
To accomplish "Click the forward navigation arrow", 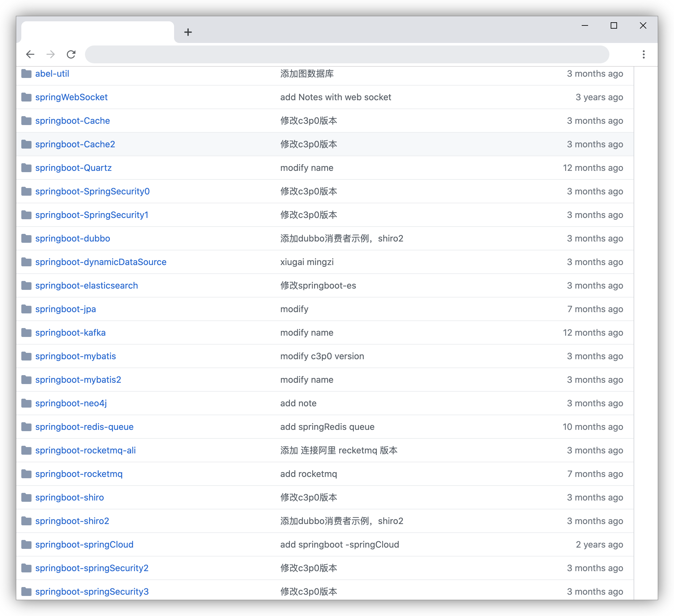I will click(x=51, y=54).
